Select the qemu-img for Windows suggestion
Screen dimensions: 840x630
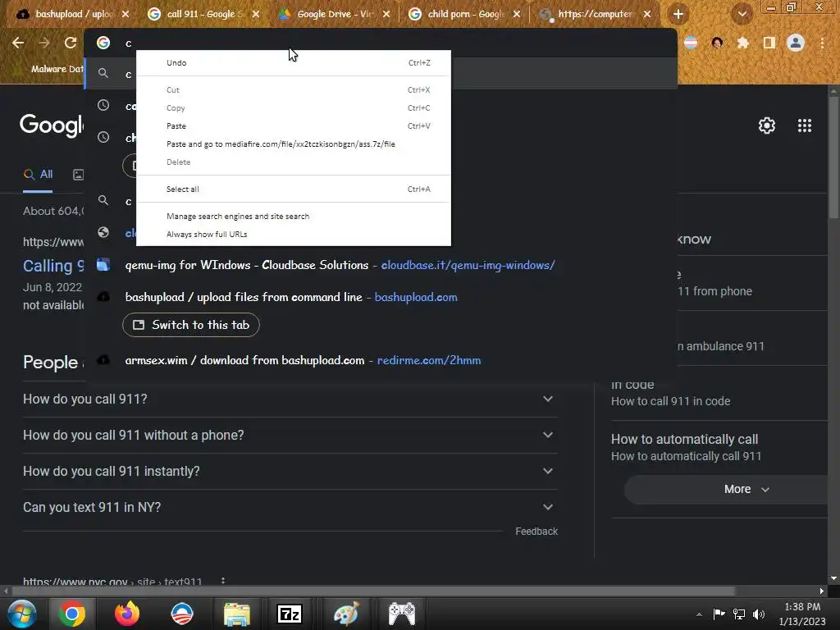(x=381, y=265)
